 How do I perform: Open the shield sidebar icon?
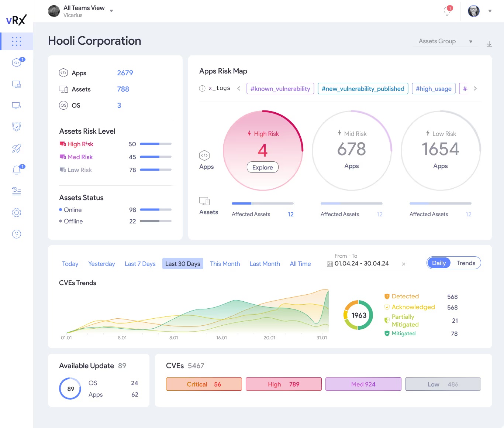[17, 127]
